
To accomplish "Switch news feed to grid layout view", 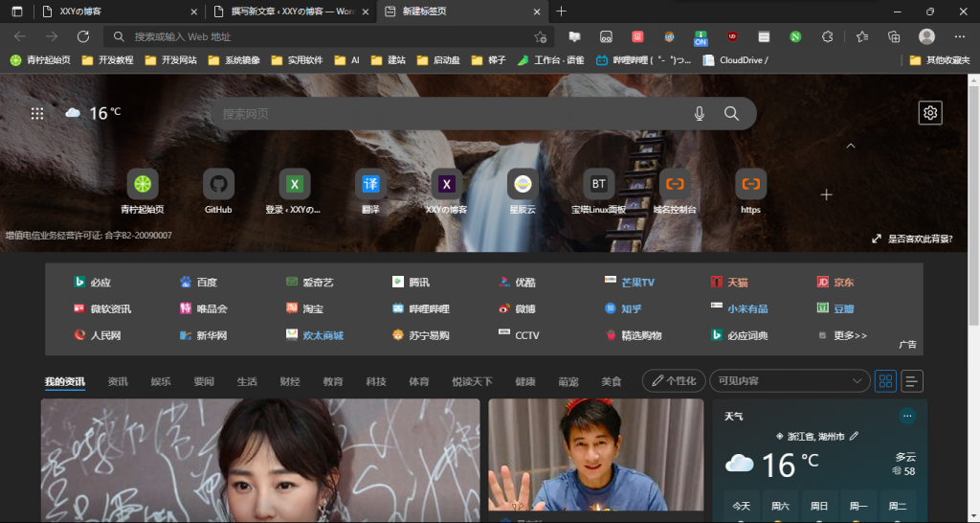I will pyautogui.click(x=885, y=381).
